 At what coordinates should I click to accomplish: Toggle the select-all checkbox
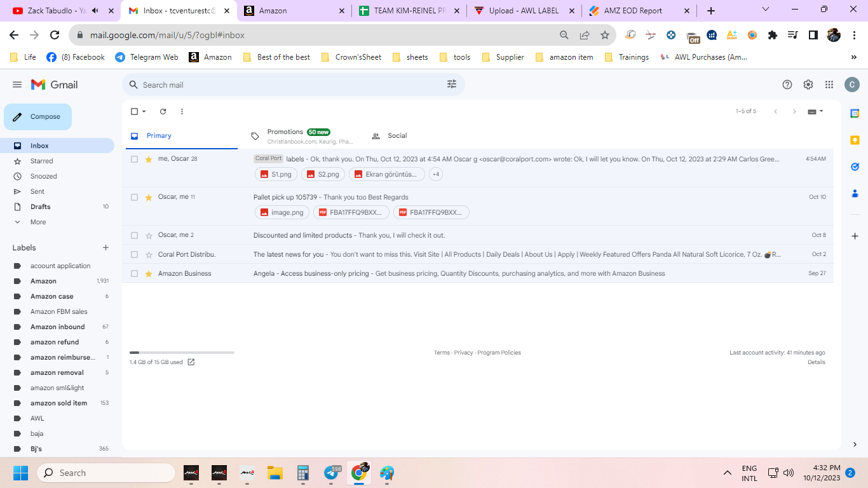134,111
